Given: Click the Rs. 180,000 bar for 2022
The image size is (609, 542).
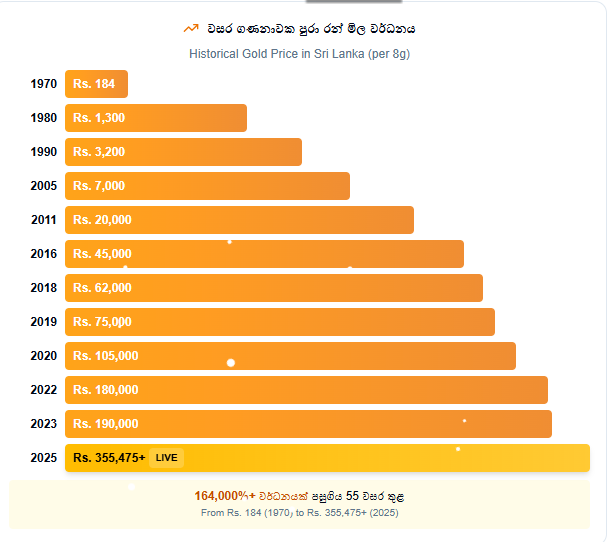Looking at the screenshot, I should (x=306, y=390).
